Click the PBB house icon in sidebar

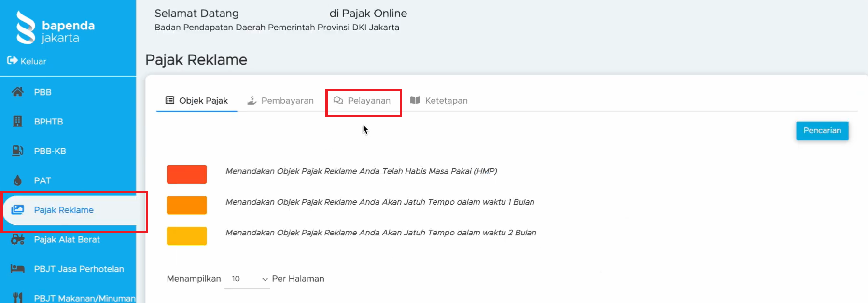coord(18,92)
